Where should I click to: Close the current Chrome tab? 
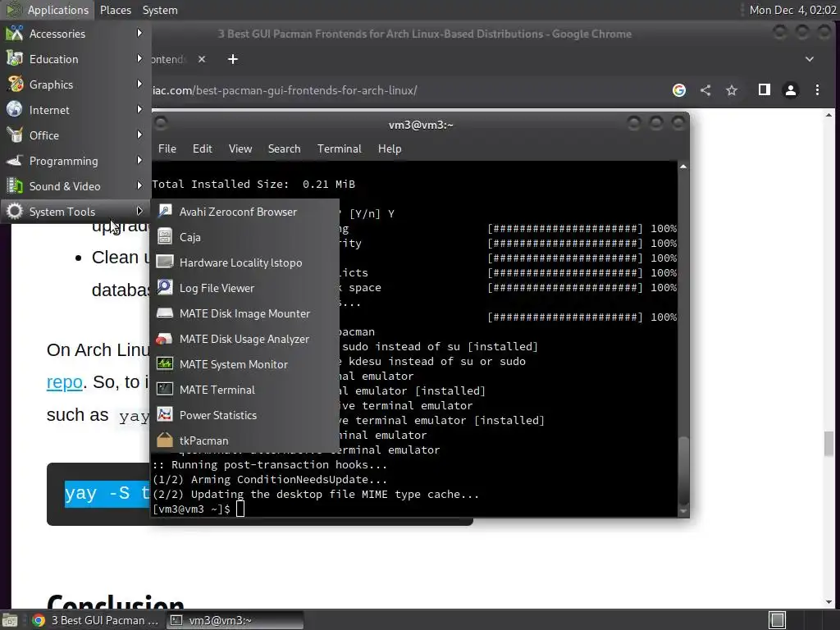click(x=202, y=59)
